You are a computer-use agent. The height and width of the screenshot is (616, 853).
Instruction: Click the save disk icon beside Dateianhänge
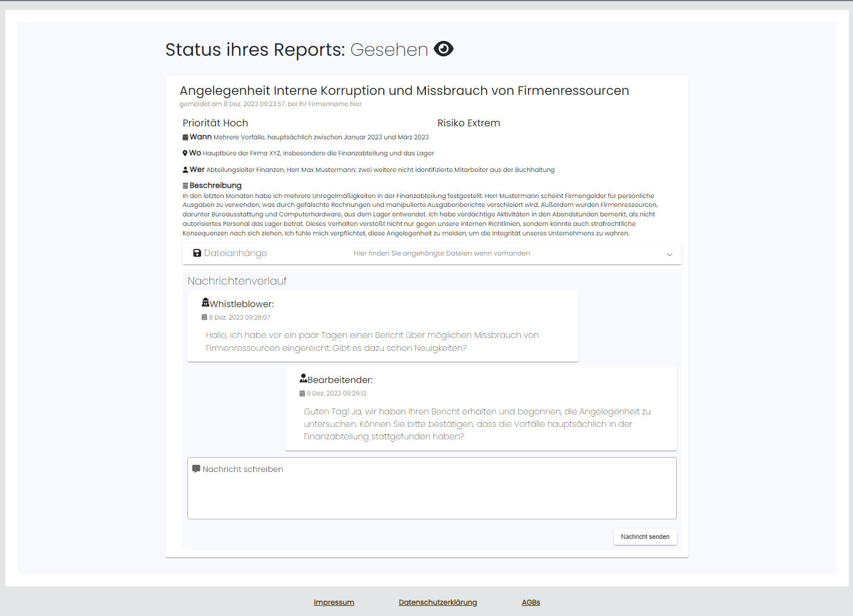point(197,253)
